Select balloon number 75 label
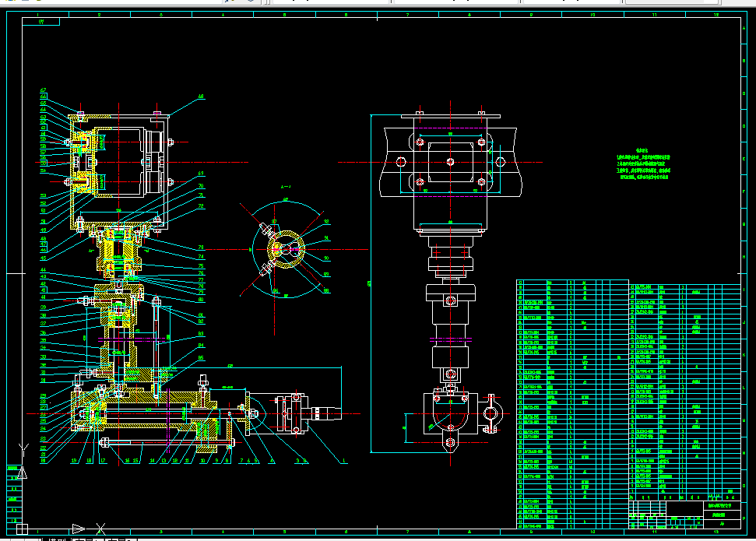 click(x=201, y=265)
